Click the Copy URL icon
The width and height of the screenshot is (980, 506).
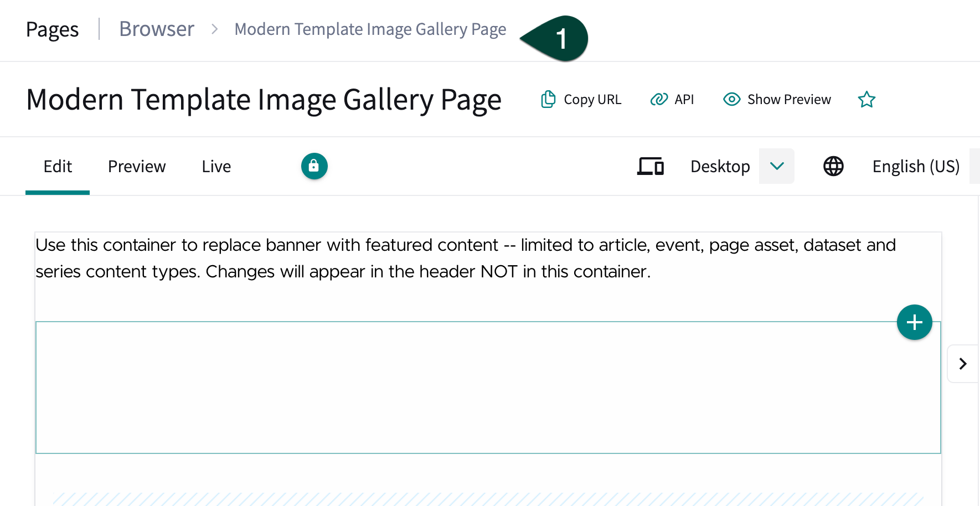[548, 99]
